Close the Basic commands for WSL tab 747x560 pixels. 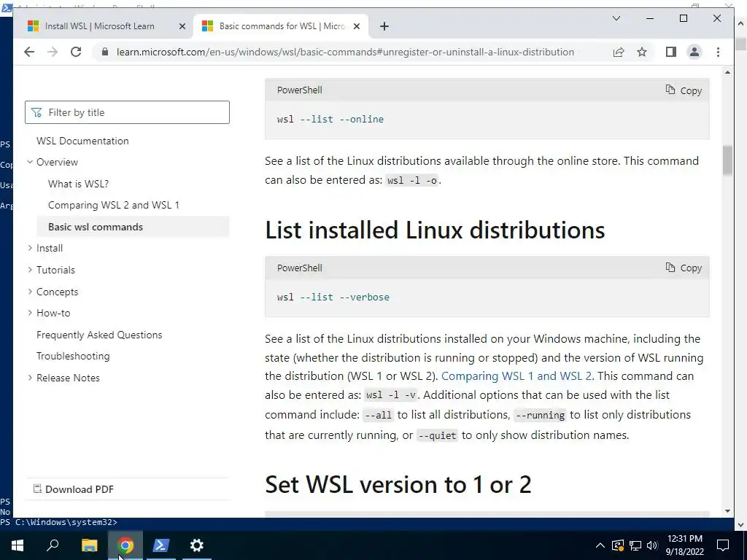tap(357, 26)
